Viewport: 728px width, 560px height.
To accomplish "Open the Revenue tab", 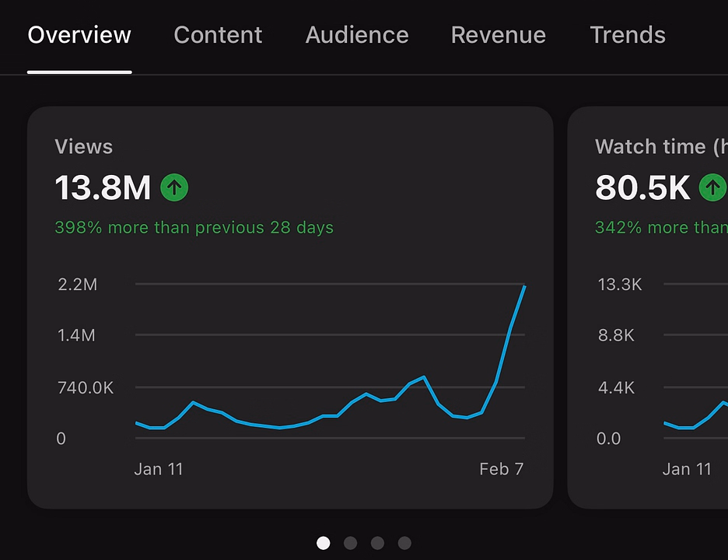I will tap(499, 35).
